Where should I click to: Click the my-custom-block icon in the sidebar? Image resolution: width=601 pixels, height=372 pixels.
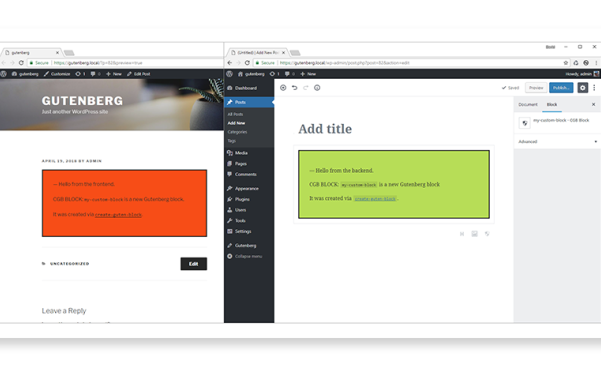(525, 123)
